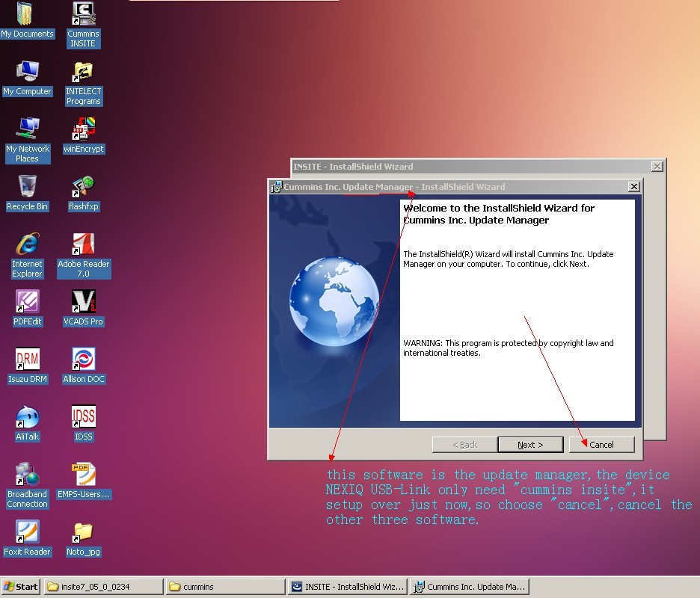Close the Cummins Update Manager wizard window

tap(633, 187)
